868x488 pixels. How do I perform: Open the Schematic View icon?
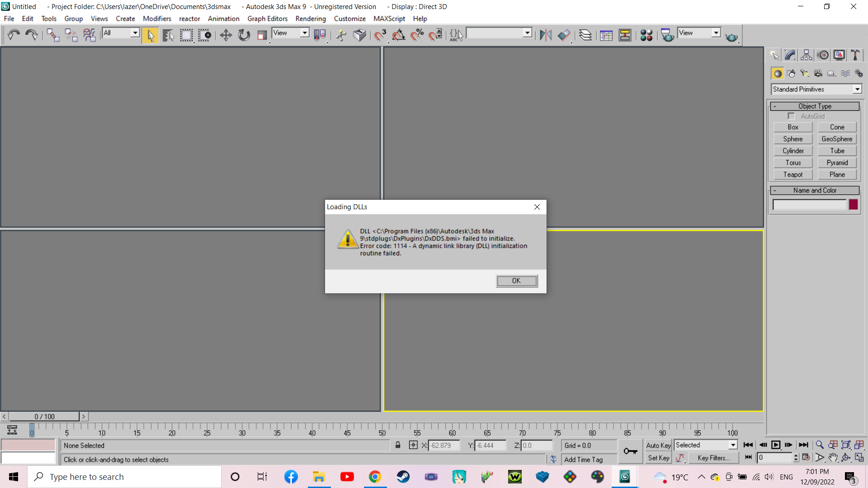pos(625,35)
